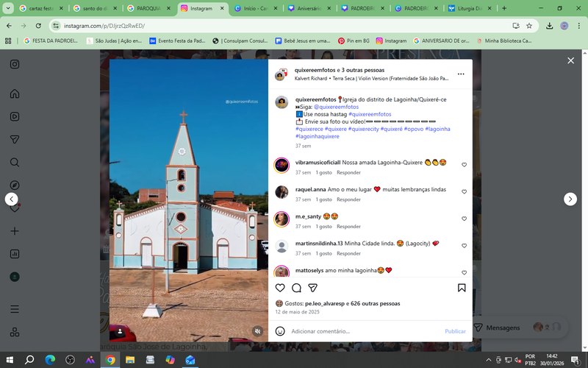View the 626 outras pessoas likes list
Viewport: 588px width, 368px height.
[x=375, y=303]
